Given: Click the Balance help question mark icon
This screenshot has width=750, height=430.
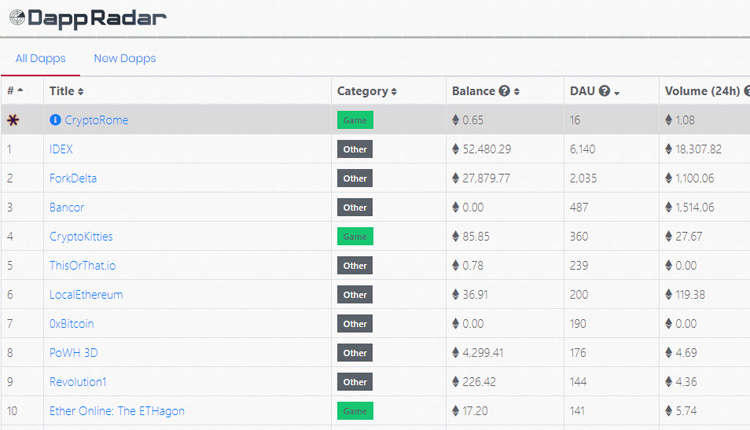Looking at the screenshot, I should click(x=504, y=91).
